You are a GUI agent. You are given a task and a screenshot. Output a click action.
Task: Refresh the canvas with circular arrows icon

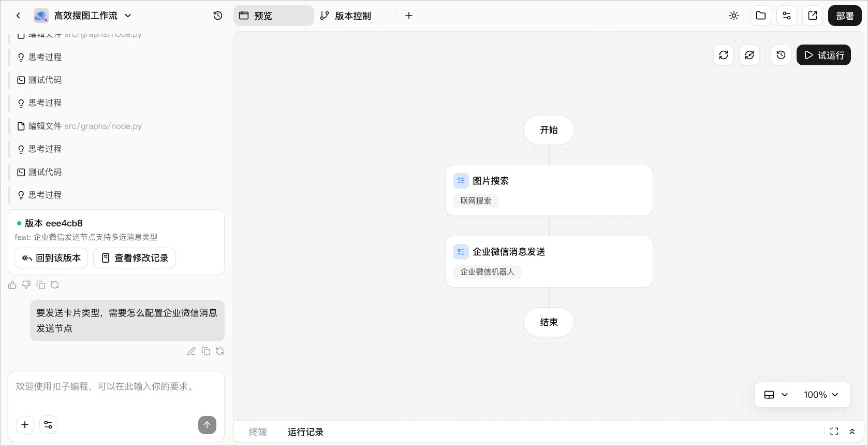(724, 55)
